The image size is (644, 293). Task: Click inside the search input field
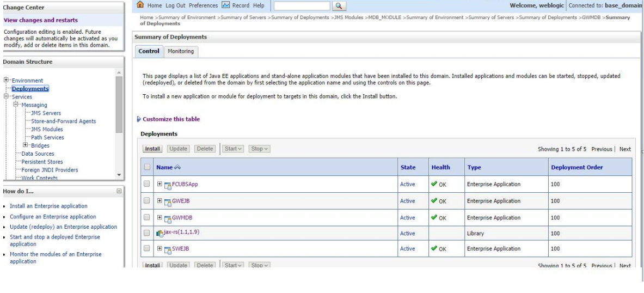point(302,6)
